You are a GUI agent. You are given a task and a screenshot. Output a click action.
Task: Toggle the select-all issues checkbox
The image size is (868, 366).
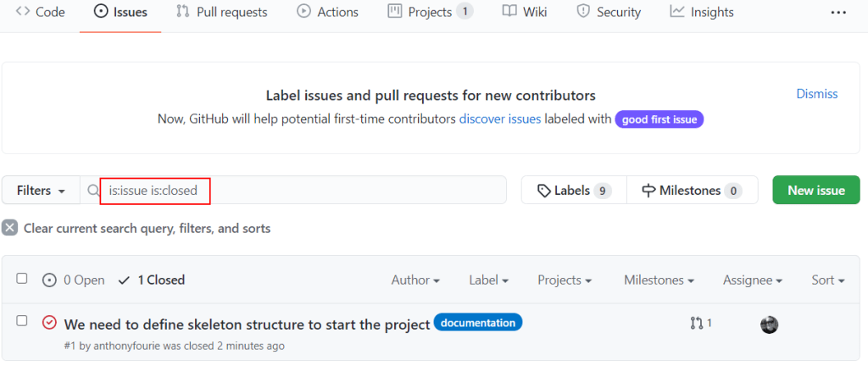click(x=22, y=279)
